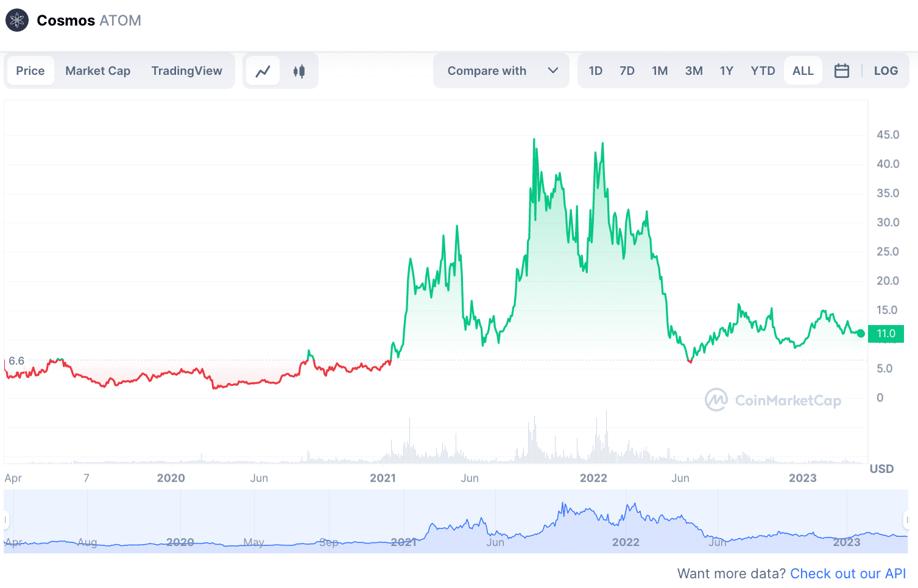Click the 6.6 starting price label
The height and width of the screenshot is (588, 918).
tap(16, 361)
